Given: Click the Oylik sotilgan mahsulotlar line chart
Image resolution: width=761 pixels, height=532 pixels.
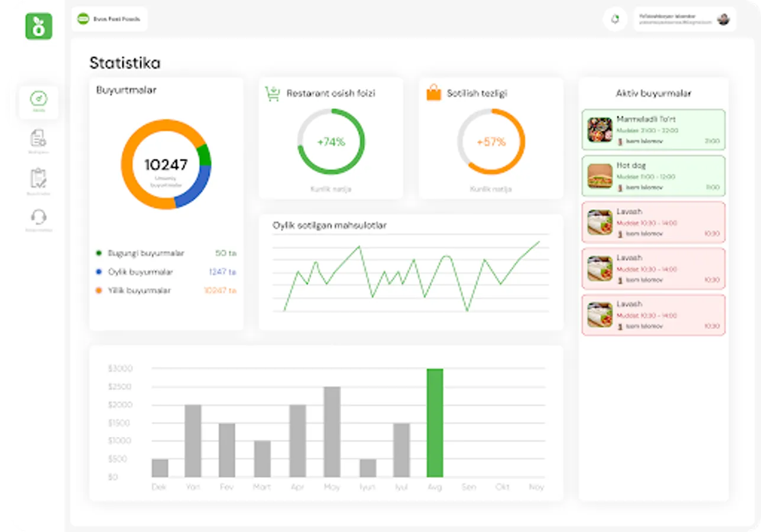Looking at the screenshot, I should 411,273.
